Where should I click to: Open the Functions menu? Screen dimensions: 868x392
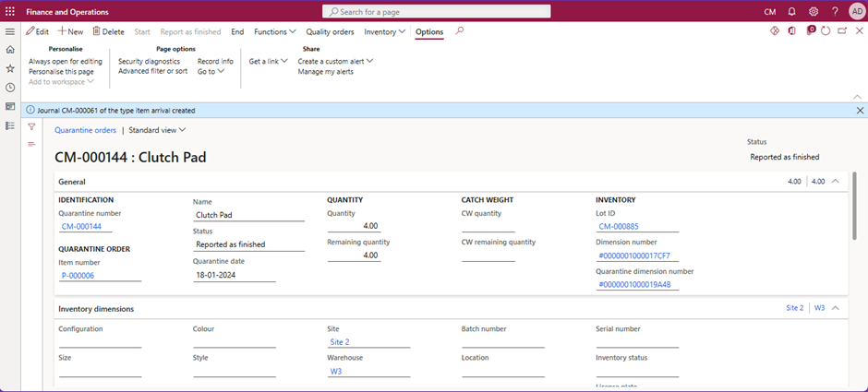tap(275, 32)
